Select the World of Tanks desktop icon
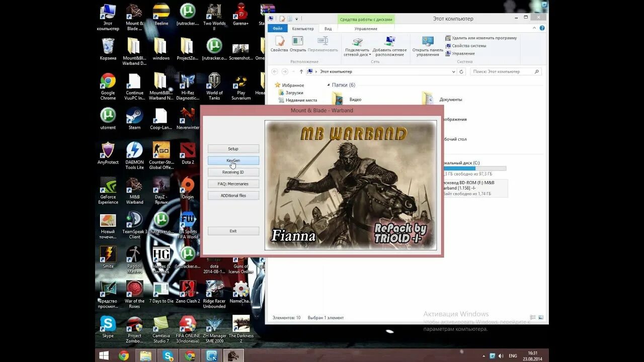 tap(214, 86)
